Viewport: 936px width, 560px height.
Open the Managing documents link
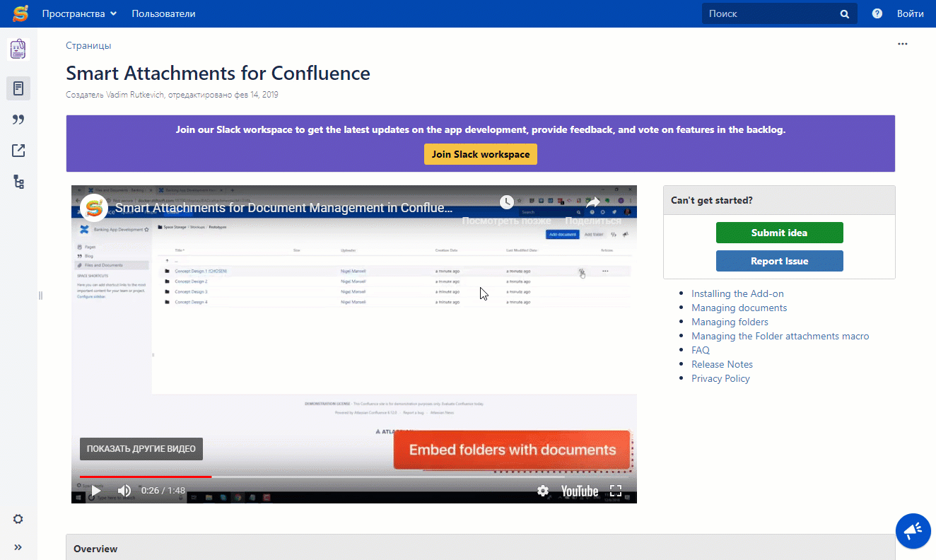739,308
